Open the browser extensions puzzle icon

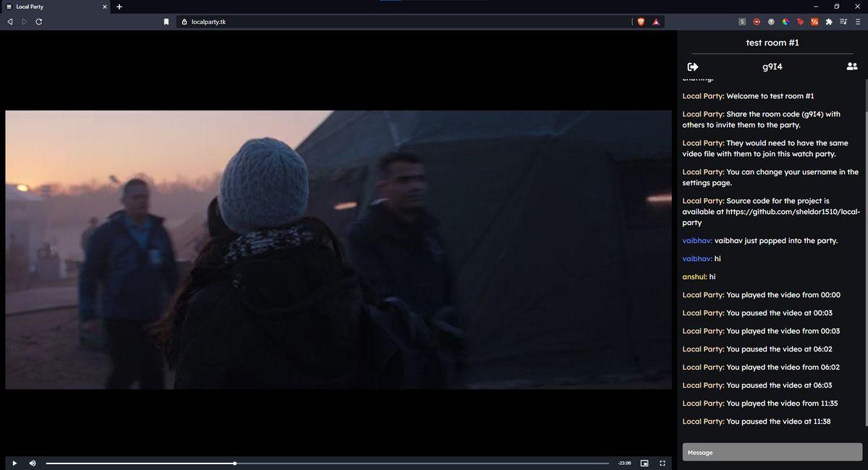[829, 22]
